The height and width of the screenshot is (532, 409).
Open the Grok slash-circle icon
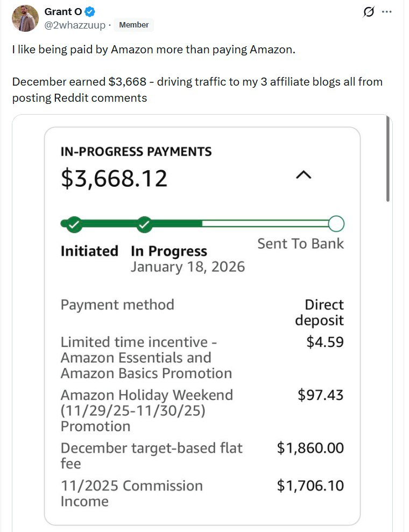[369, 12]
